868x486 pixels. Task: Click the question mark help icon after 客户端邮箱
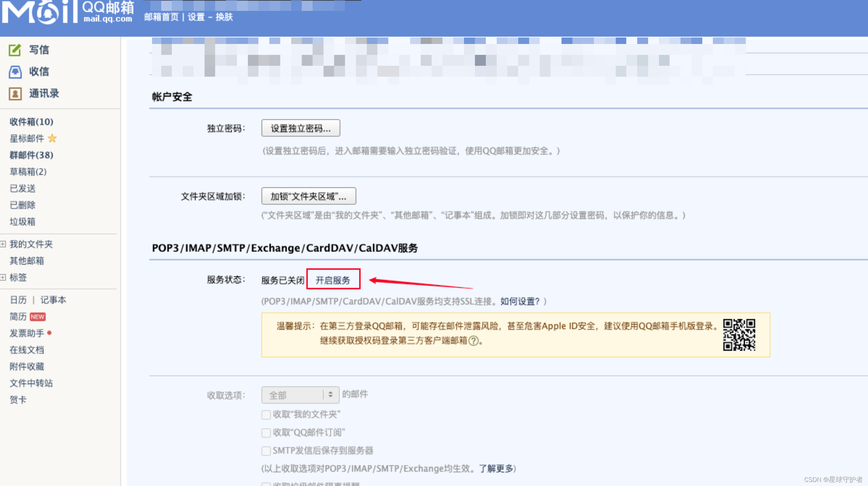pos(473,340)
